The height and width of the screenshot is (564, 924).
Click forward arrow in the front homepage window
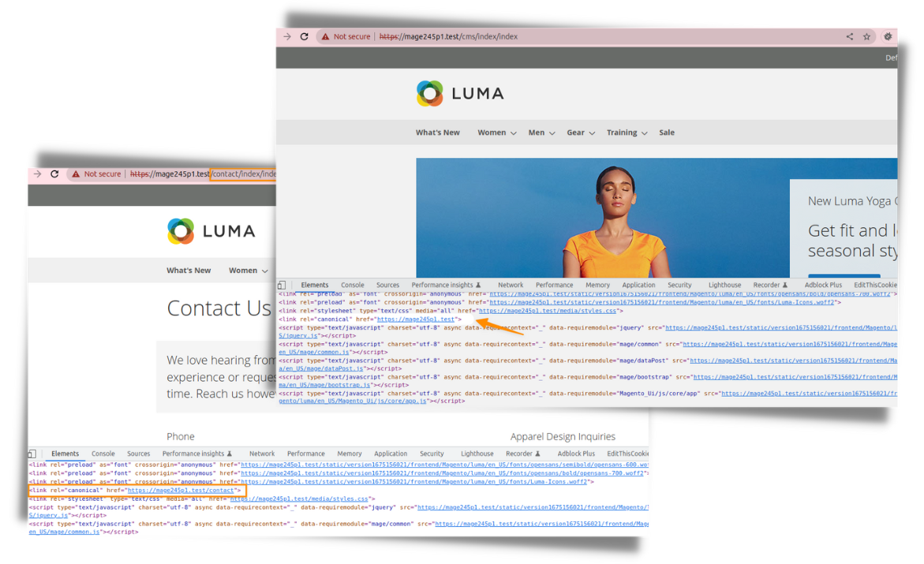287,36
